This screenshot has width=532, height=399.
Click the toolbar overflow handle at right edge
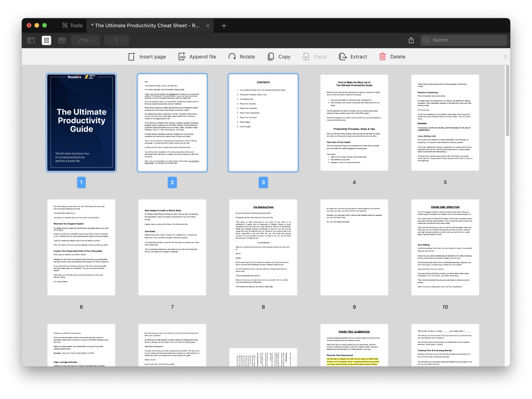(506, 57)
